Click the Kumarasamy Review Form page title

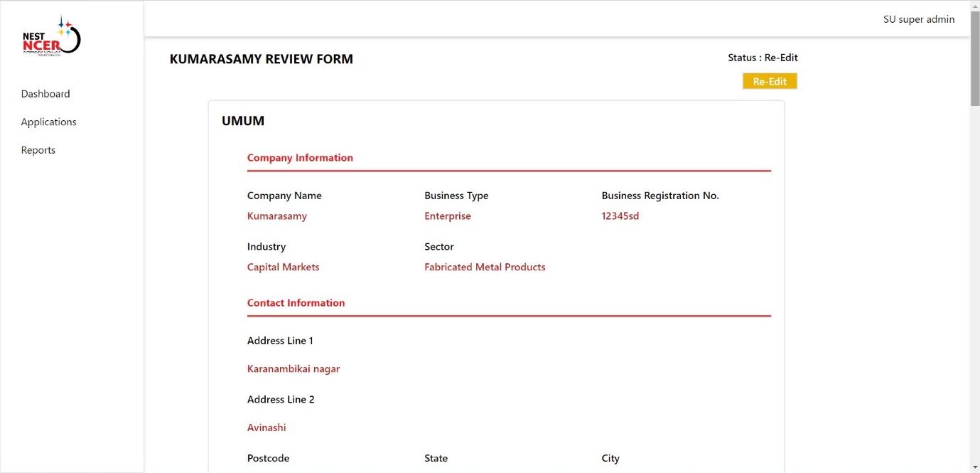click(262, 59)
